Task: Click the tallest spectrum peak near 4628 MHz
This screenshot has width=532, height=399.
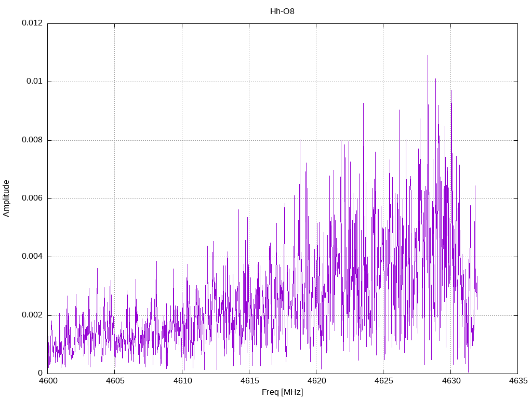Action: (x=428, y=56)
